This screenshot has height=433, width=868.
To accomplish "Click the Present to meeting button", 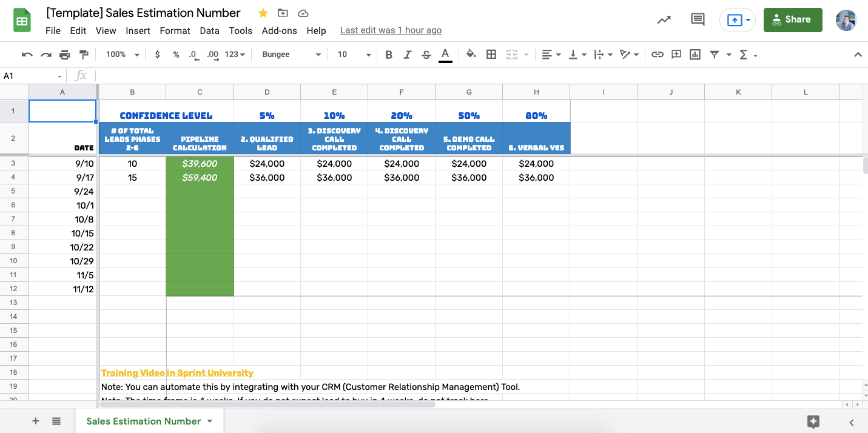I will coord(738,20).
